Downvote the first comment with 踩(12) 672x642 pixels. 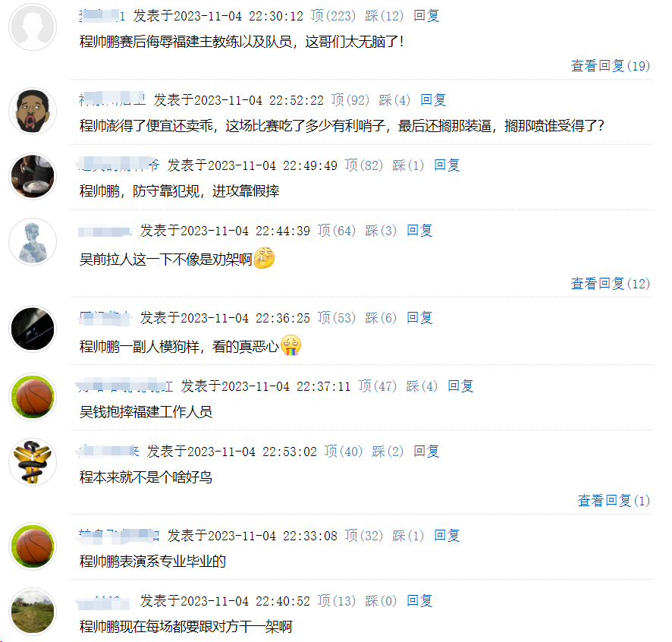coord(384,16)
